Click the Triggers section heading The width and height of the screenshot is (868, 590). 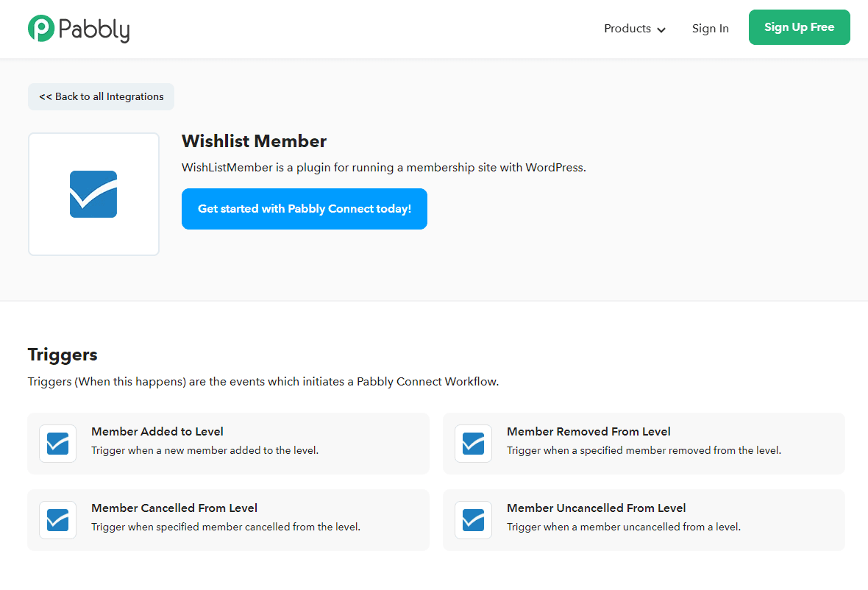[x=63, y=355]
